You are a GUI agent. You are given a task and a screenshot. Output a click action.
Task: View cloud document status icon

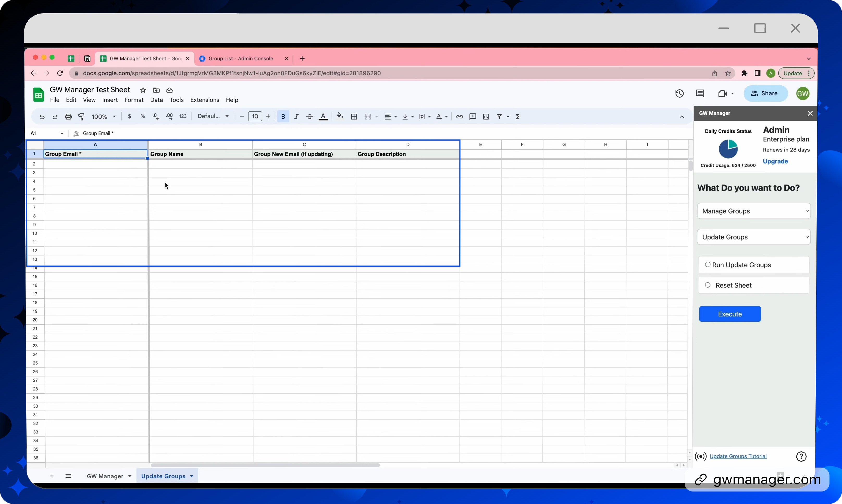click(170, 90)
